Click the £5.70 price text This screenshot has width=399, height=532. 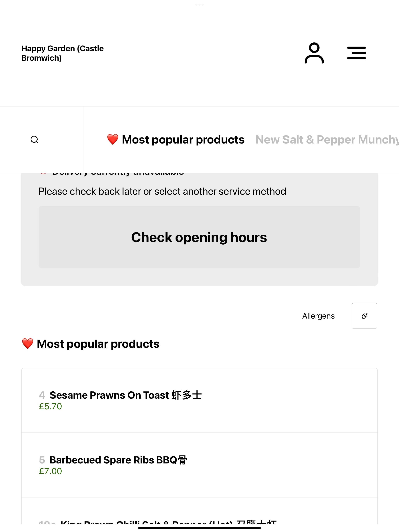pyautogui.click(x=50, y=406)
